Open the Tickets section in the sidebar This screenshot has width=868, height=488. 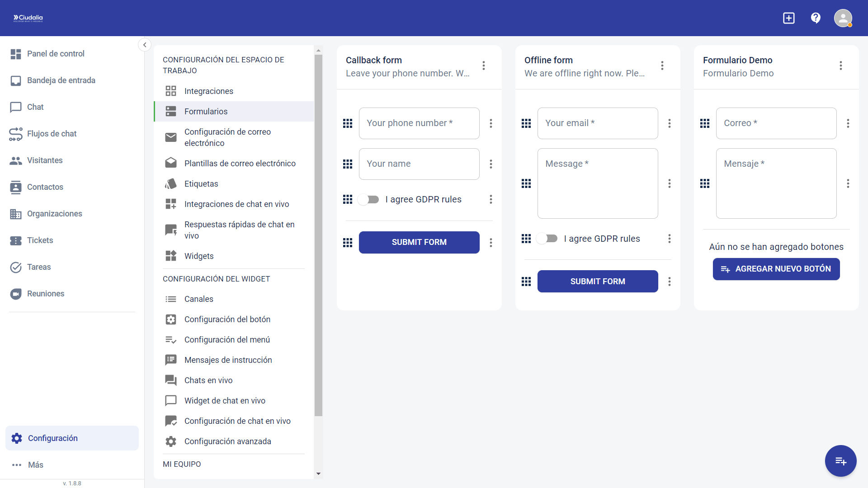coord(40,240)
